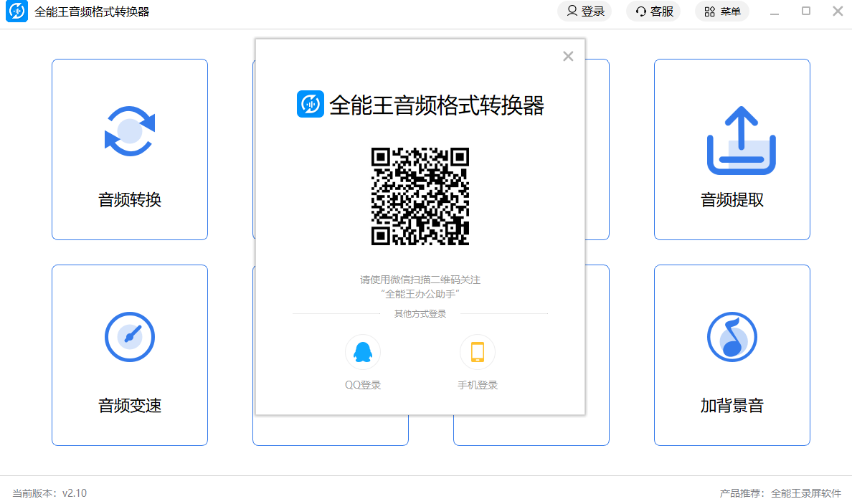
Task: Click the logo inside the login dialog
Action: point(311,104)
